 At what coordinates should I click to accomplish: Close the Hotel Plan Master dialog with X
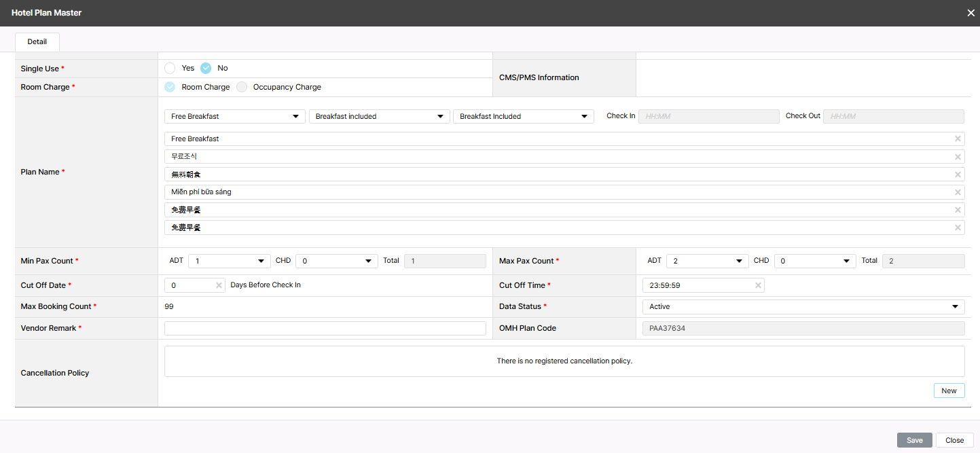(x=970, y=13)
